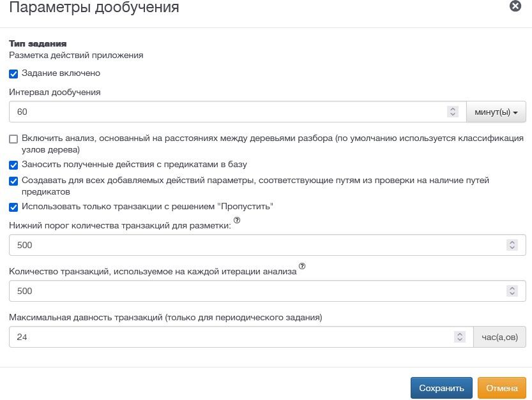Click the Сохранить button
The width and height of the screenshot is (532, 400).
tap(441, 388)
